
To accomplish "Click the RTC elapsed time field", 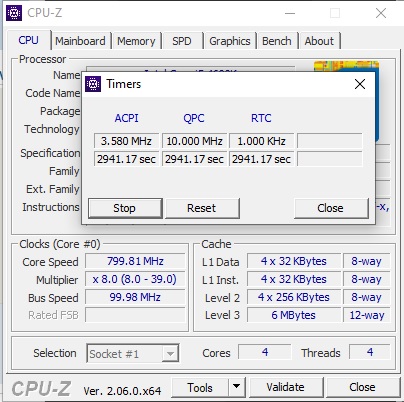I will tap(262, 159).
